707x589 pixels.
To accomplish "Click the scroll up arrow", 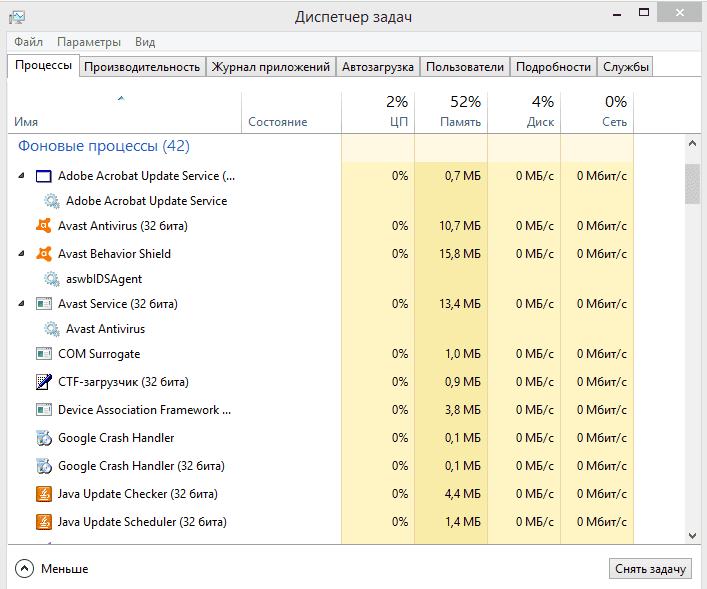I will click(x=692, y=144).
